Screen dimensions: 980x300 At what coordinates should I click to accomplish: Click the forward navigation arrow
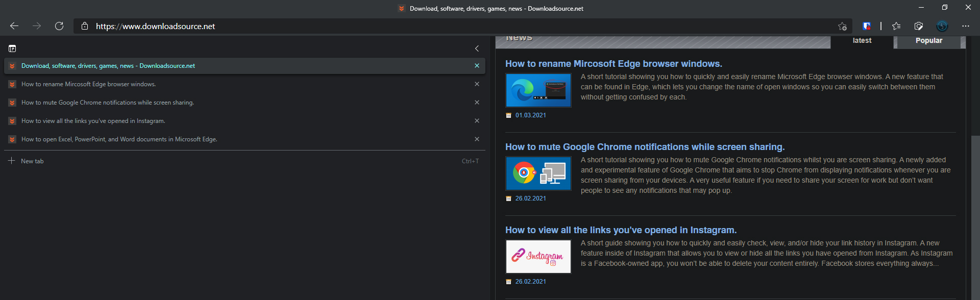[37, 26]
